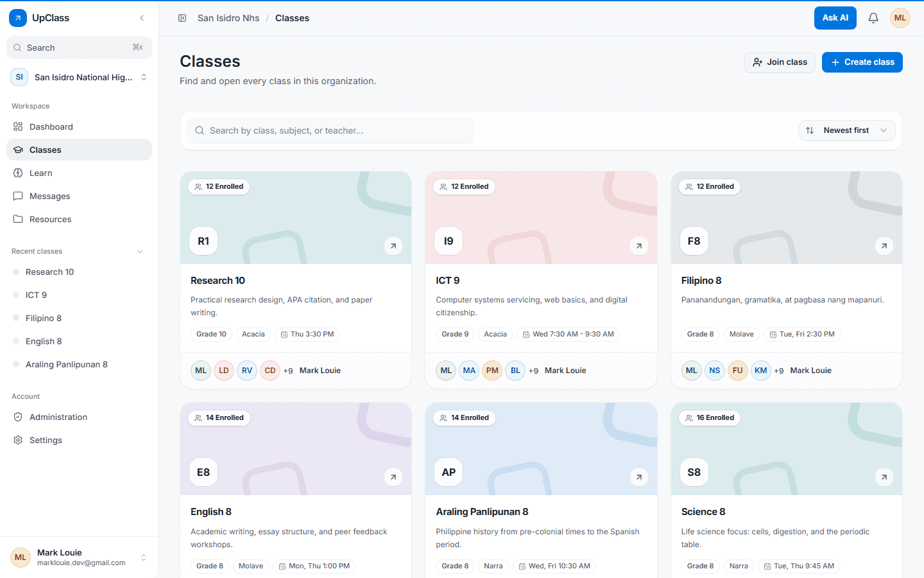Click the PM avatar on the ICT 9 card

click(x=492, y=371)
